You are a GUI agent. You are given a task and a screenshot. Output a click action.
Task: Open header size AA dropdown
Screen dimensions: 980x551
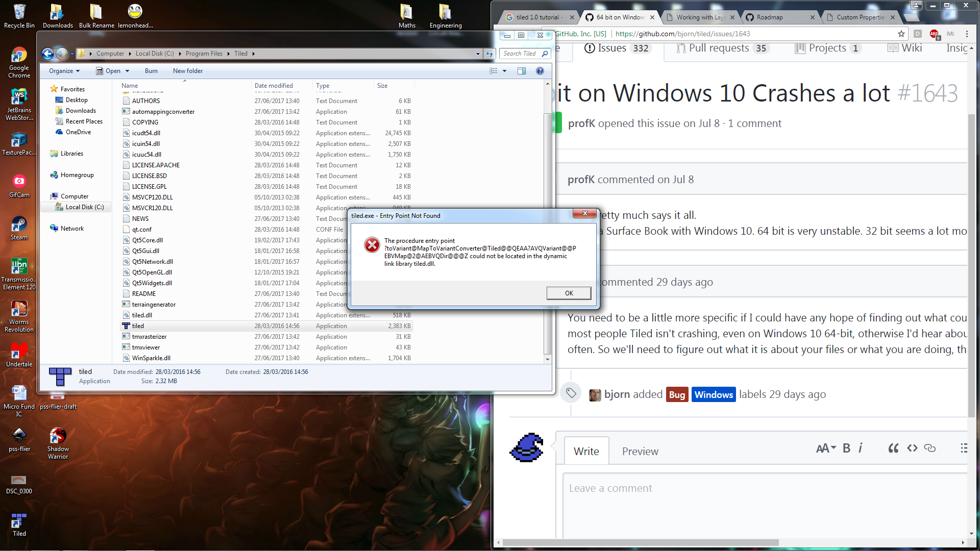pos(825,448)
